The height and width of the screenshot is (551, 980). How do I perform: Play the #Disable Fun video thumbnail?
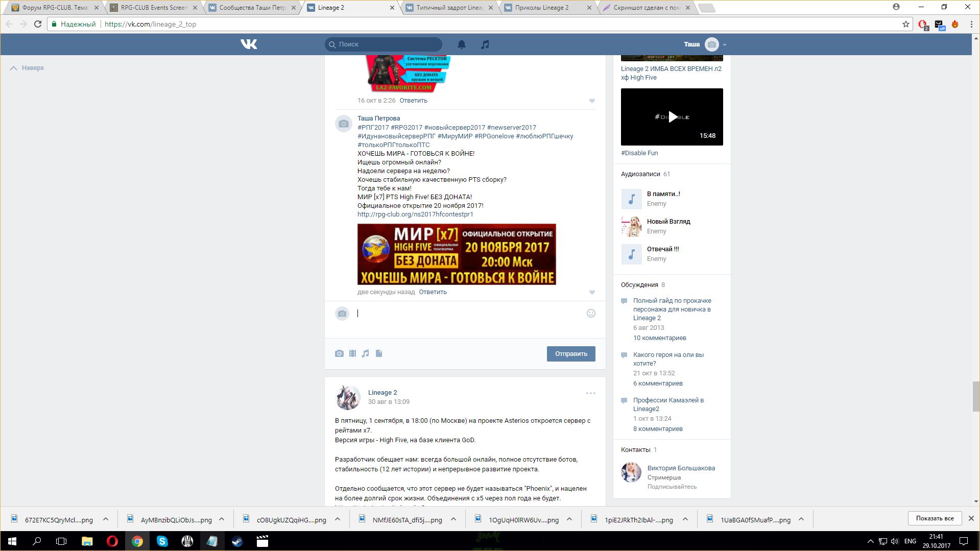(672, 117)
